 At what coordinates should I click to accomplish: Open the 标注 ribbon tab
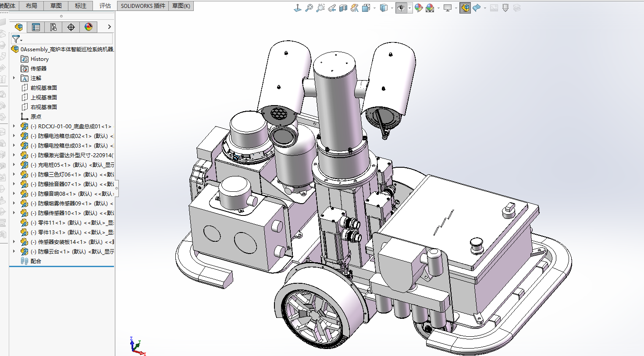[81, 6]
